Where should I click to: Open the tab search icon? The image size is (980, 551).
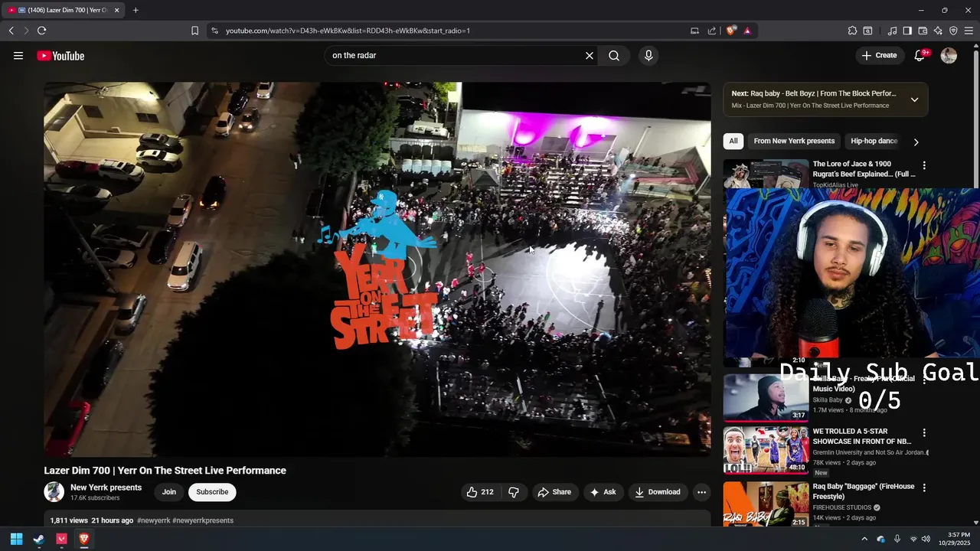pos(867,31)
